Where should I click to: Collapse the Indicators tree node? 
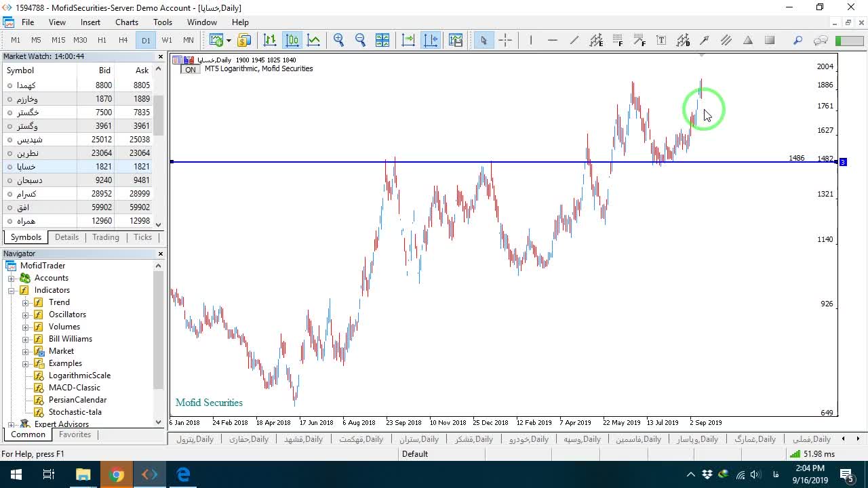point(12,290)
